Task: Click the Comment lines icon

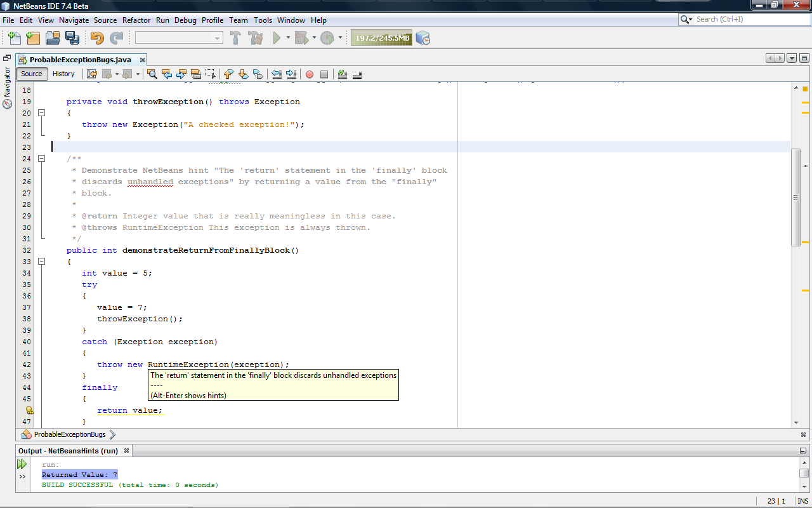Action: (343, 74)
